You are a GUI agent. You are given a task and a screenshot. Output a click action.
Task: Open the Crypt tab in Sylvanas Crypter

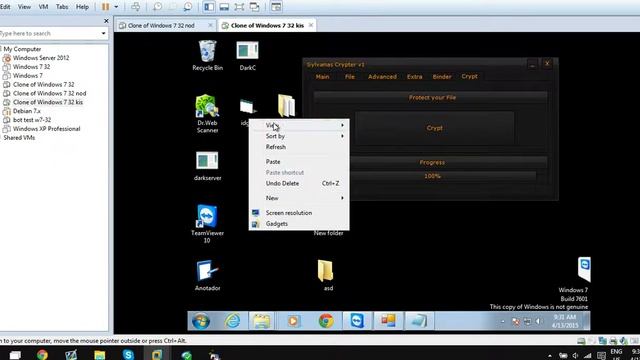click(469, 76)
